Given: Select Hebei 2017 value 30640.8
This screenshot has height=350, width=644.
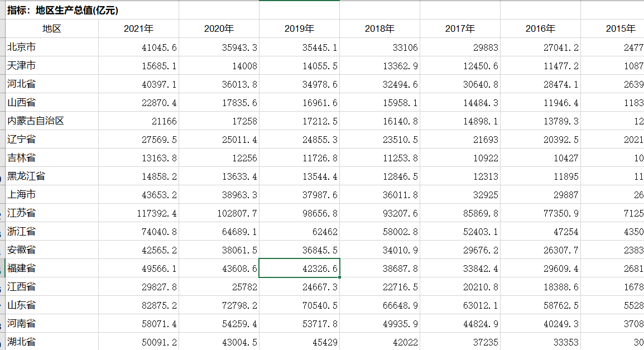Looking at the screenshot, I should (x=460, y=84).
